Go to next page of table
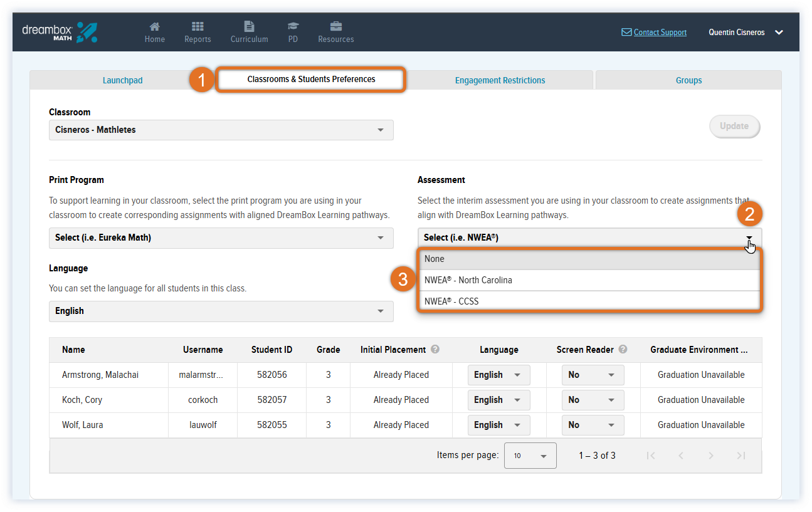The width and height of the screenshot is (812, 512). [711, 456]
